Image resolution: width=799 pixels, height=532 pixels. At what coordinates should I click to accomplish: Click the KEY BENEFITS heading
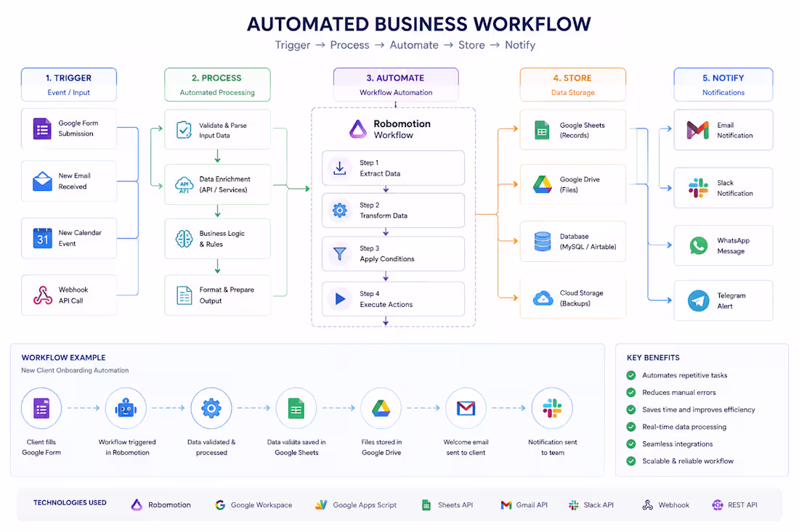pyautogui.click(x=653, y=357)
